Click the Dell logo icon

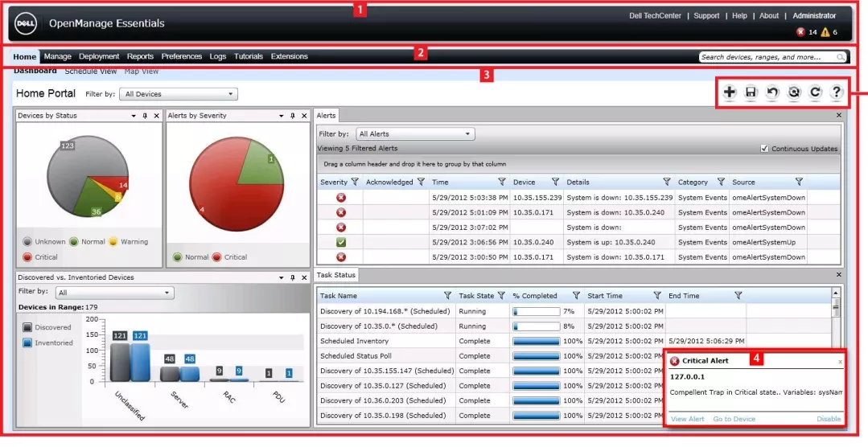pos(26,24)
